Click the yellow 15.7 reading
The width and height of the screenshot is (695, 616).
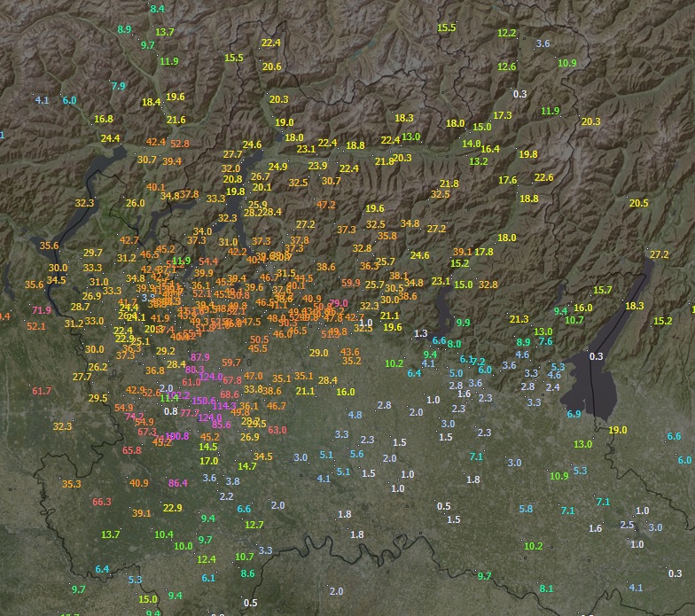pyautogui.click(x=603, y=290)
